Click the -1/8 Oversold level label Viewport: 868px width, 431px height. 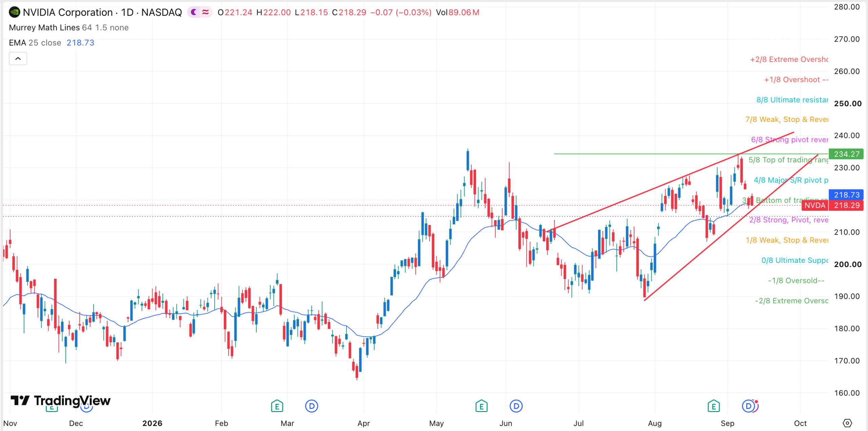click(796, 281)
